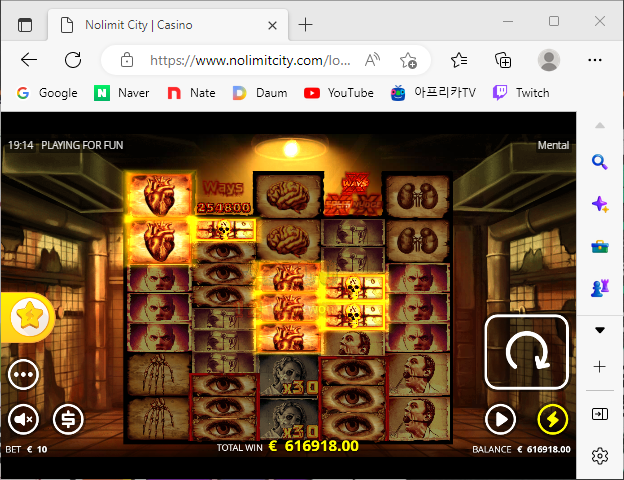Open Read aloud from address bar

tap(372, 60)
